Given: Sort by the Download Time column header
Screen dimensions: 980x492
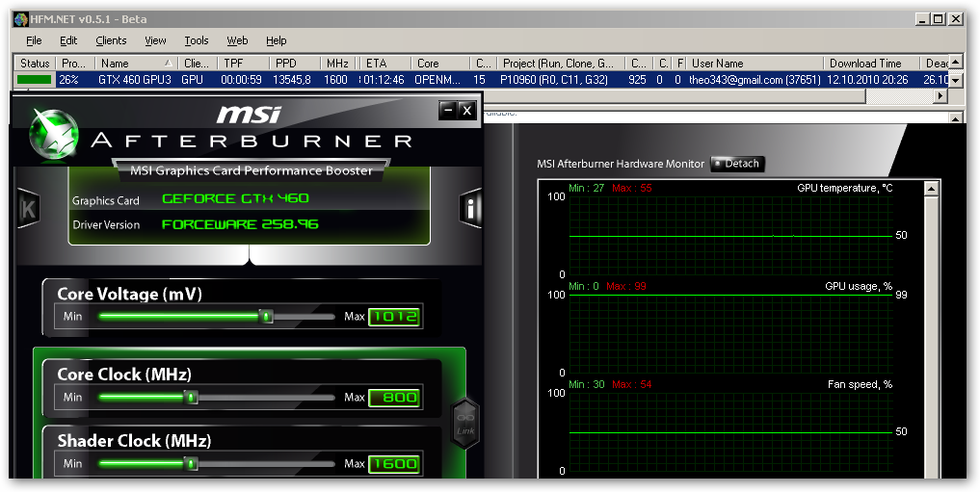Looking at the screenshot, I should (x=872, y=63).
